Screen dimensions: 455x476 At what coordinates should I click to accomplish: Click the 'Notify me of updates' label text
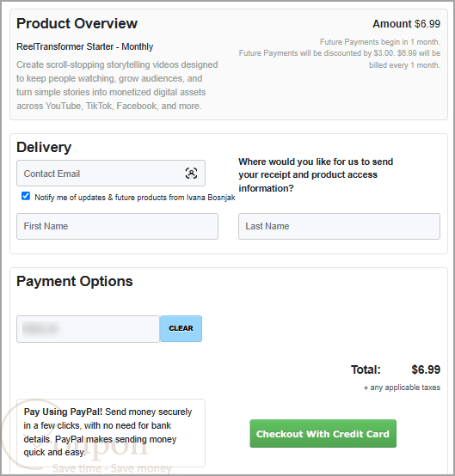(x=135, y=198)
